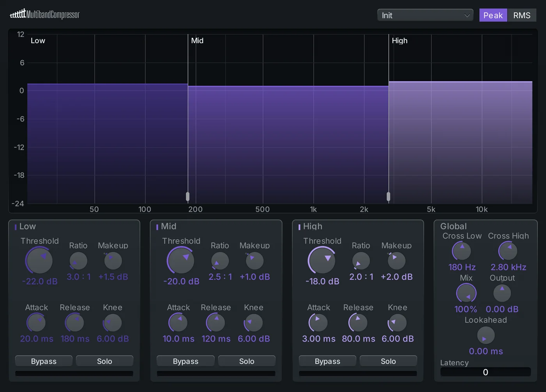Bypass the High band
The height and width of the screenshot is (392, 546).
click(x=328, y=361)
